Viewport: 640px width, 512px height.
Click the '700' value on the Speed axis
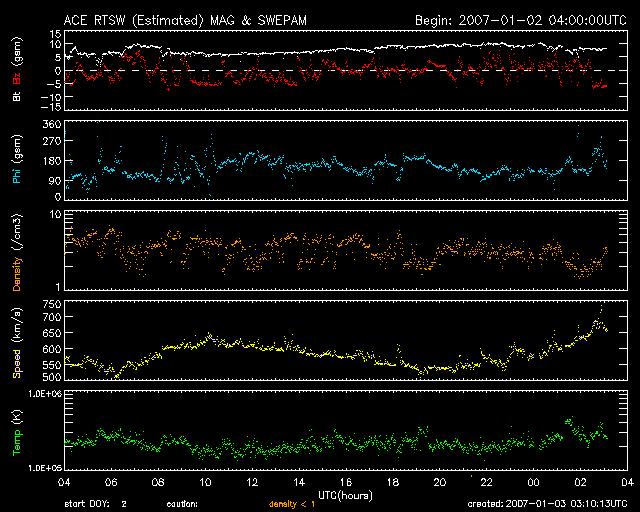pyautogui.click(x=52, y=317)
